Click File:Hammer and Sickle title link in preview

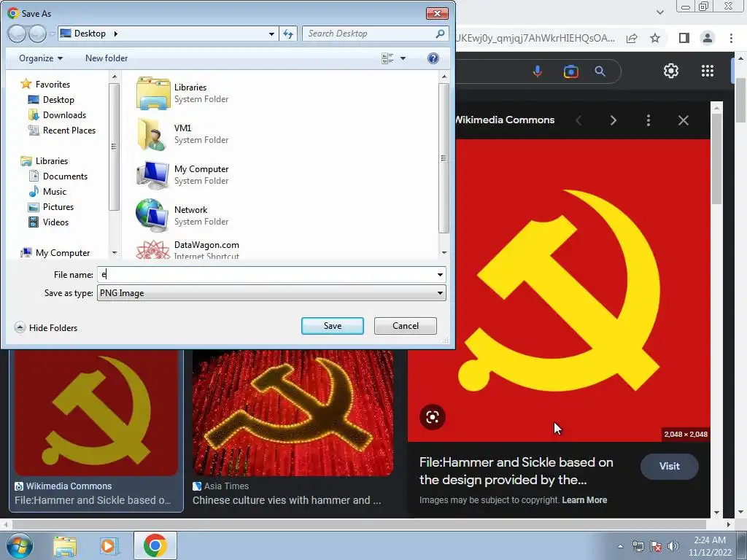point(516,471)
